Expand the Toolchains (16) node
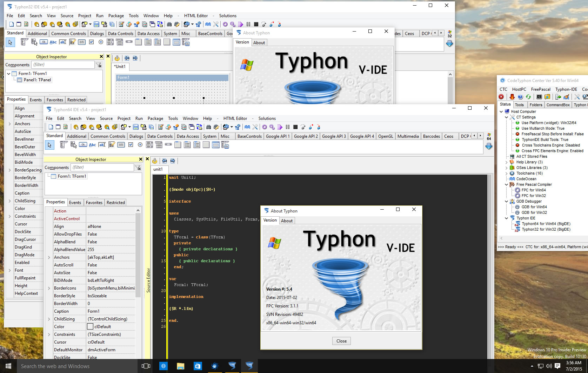This screenshot has height=373, width=588. click(507, 173)
